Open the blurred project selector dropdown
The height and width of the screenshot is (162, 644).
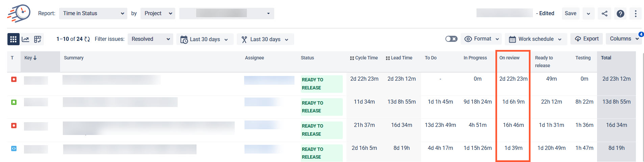[227, 13]
